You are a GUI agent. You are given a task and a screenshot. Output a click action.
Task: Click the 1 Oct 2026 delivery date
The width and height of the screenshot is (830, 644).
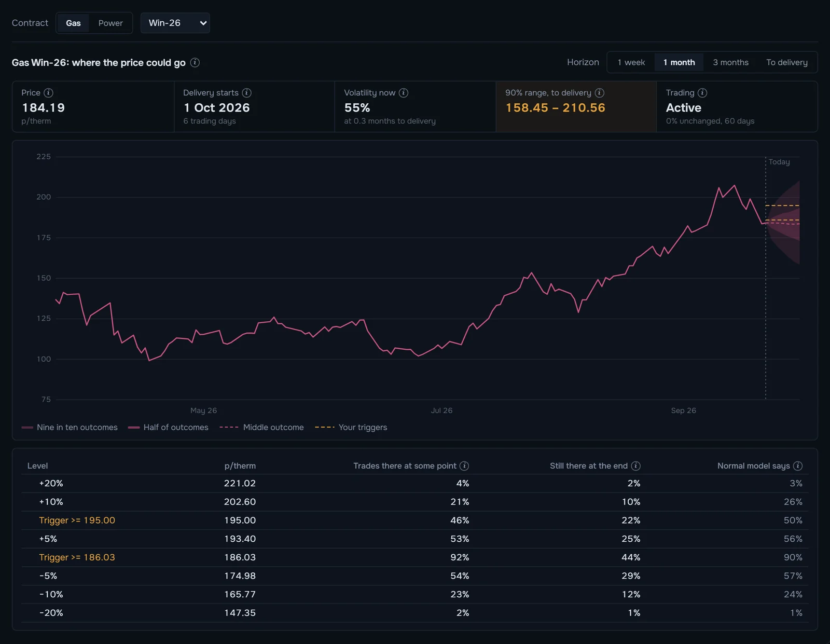pyautogui.click(x=216, y=108)
